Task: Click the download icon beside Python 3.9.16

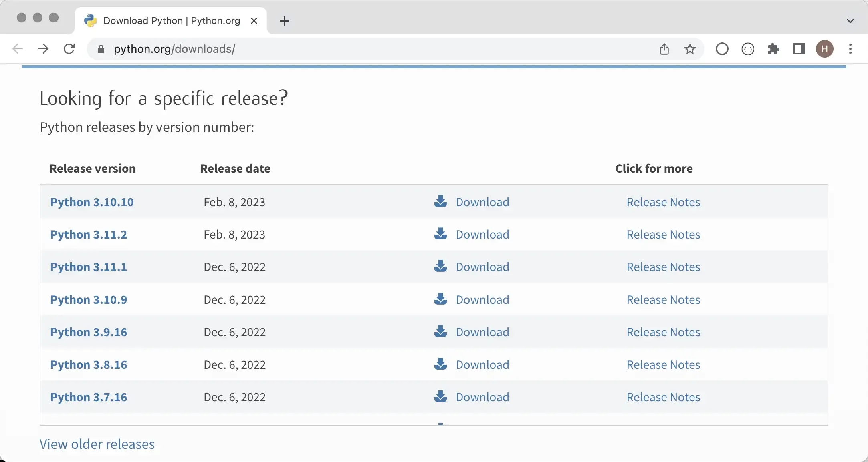Action: pos(440,331)
